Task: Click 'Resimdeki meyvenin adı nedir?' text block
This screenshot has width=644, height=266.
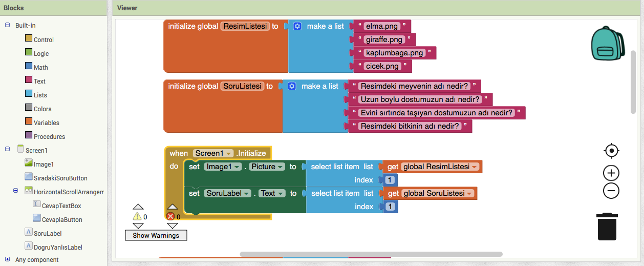Action: (x=414, y=86)
